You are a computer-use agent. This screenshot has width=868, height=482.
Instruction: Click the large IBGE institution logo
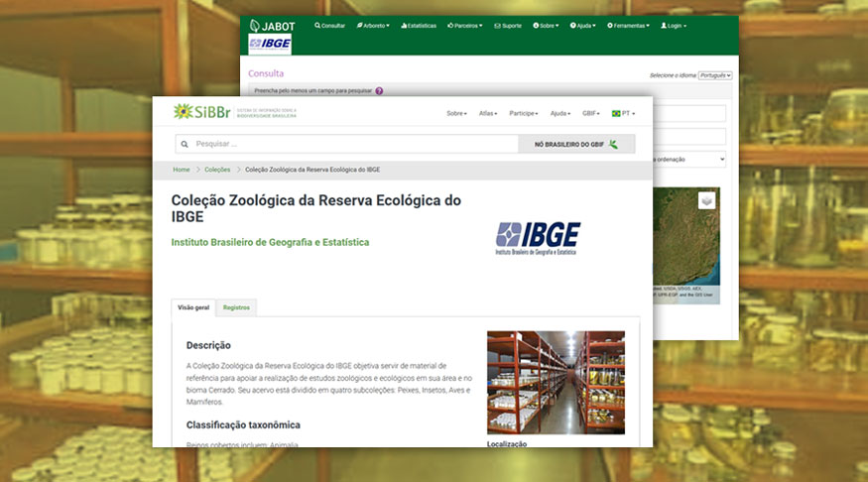click(538, 238)
